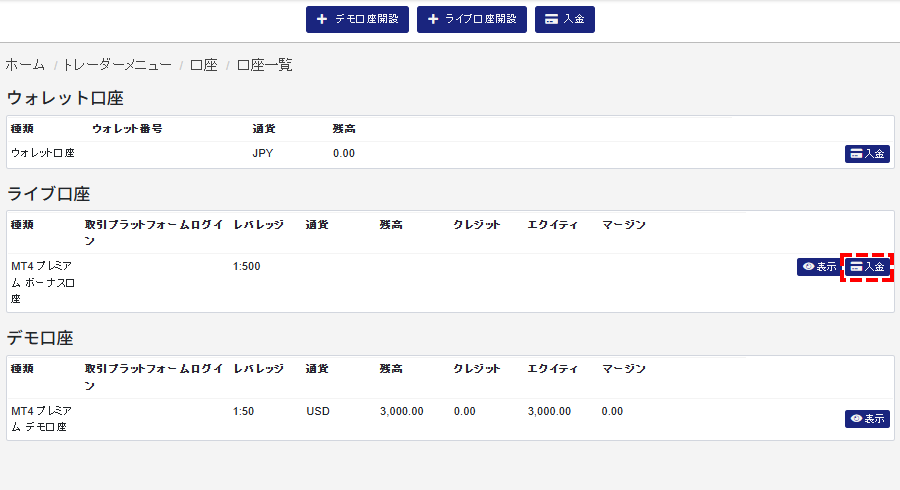Go to ホーム breadcrumb
The width and height of the screenshot is (900, 490).
tap(25, 65)
